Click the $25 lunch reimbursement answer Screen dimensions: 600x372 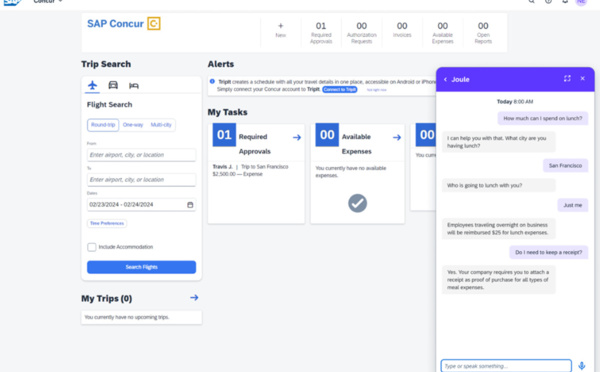tap(499, 228)
